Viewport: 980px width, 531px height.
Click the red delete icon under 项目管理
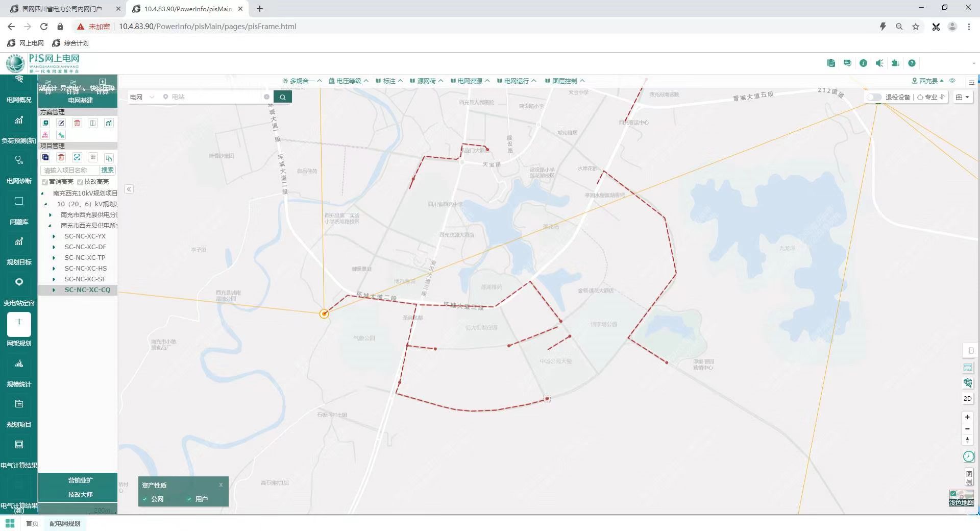tap(61, 157)
